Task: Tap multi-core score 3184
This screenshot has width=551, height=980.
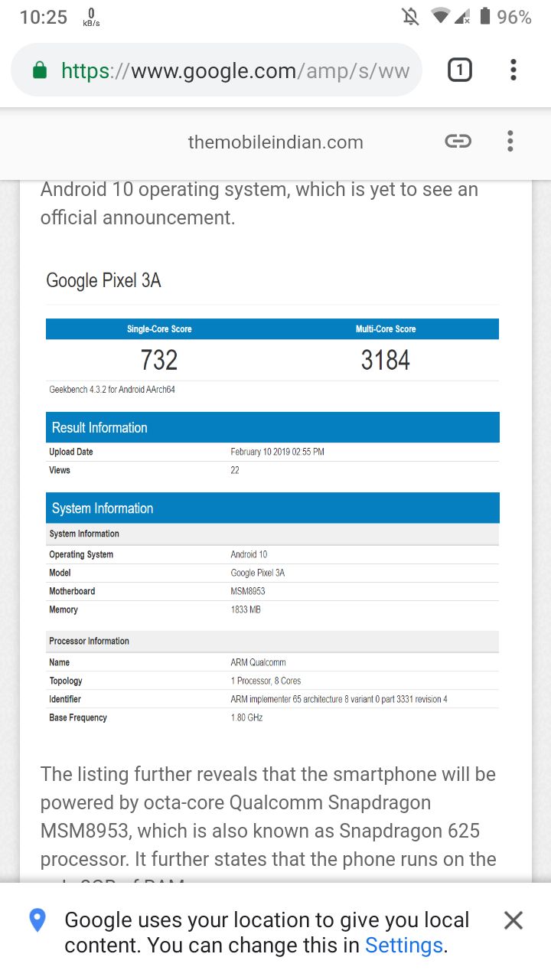Action: point(386,360)
